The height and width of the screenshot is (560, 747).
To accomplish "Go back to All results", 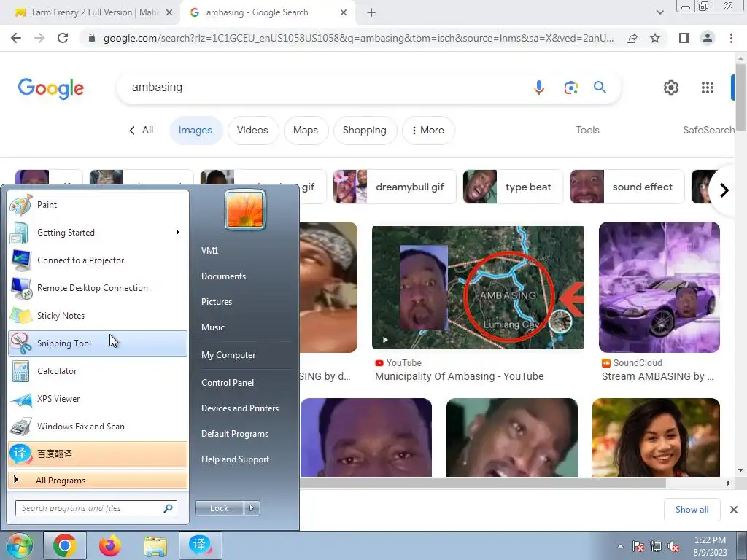I will pos(141,131).
